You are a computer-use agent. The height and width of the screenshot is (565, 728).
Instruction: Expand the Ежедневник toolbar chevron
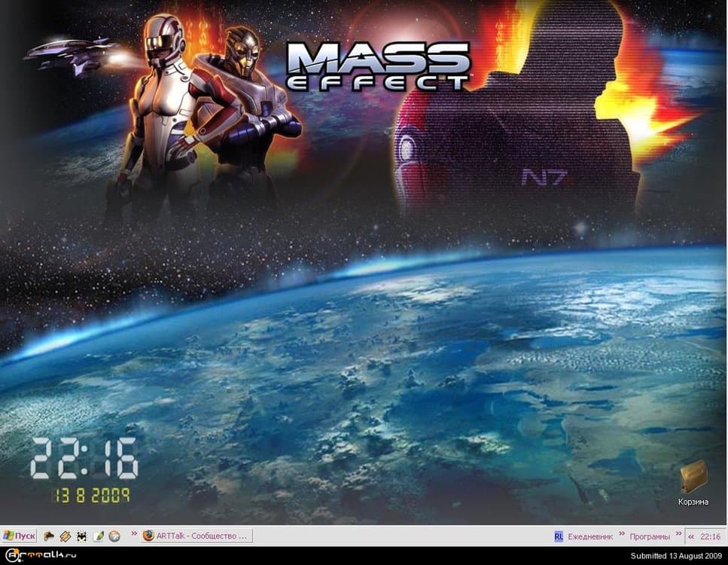(x=623, y=535)
